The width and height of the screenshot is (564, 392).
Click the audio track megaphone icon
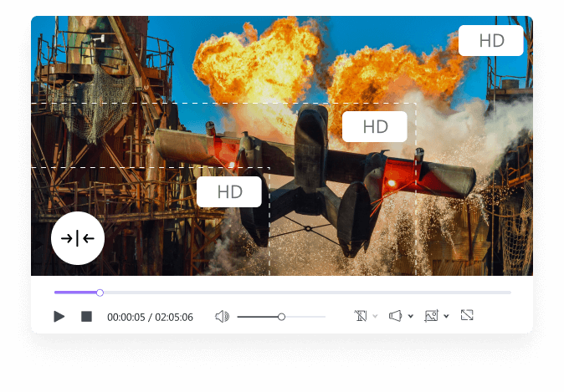395,316
